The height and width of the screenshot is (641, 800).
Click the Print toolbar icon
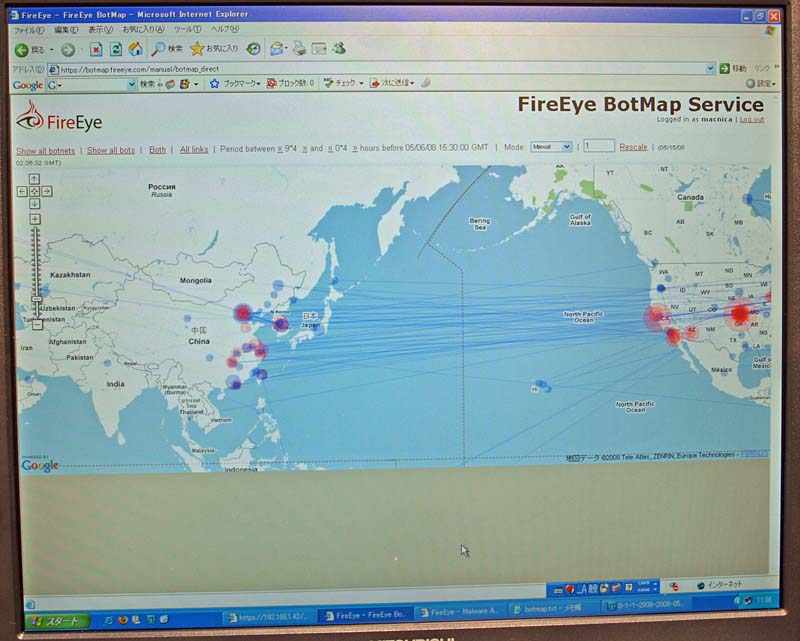point(299,48)
